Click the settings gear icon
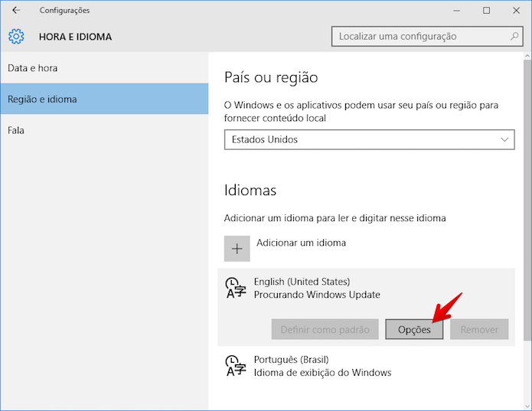Image resolution: width=532 pixels, height=411 pixels. pos(16,36)
